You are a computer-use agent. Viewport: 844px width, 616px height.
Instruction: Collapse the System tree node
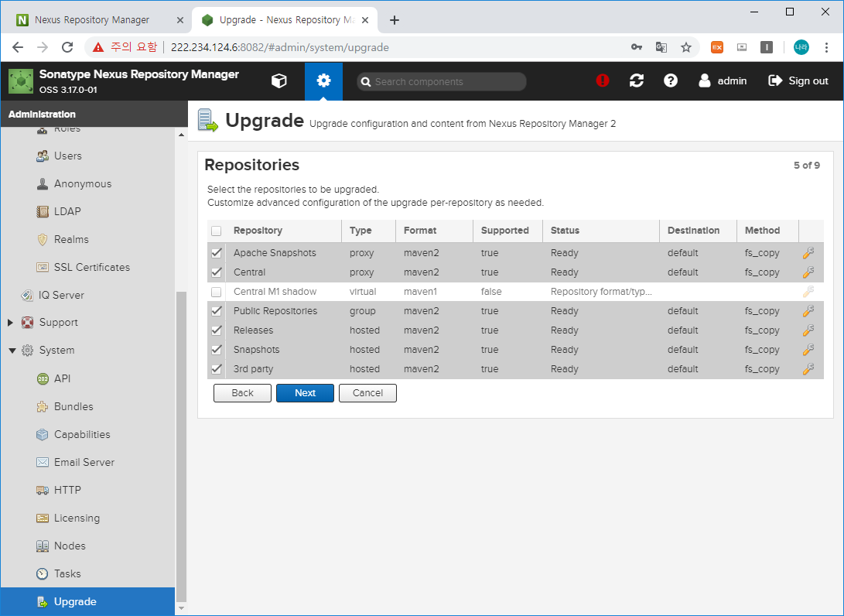point(12,351)
